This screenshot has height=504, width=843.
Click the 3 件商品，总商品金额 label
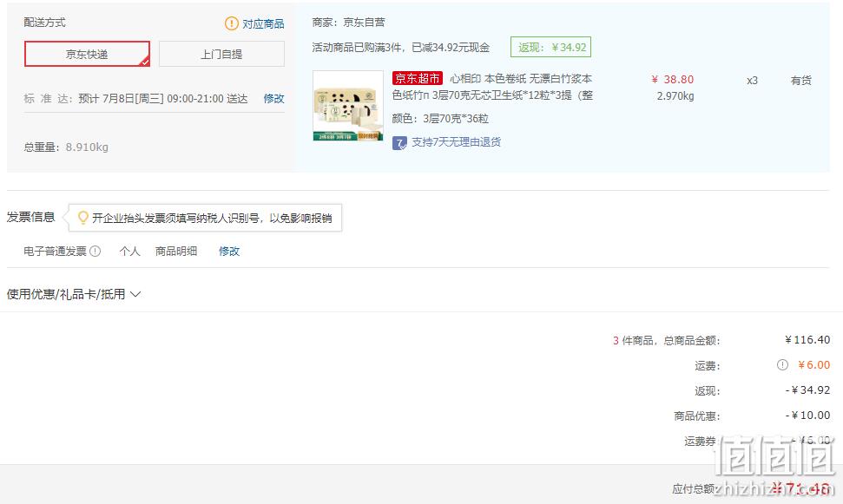666,340
